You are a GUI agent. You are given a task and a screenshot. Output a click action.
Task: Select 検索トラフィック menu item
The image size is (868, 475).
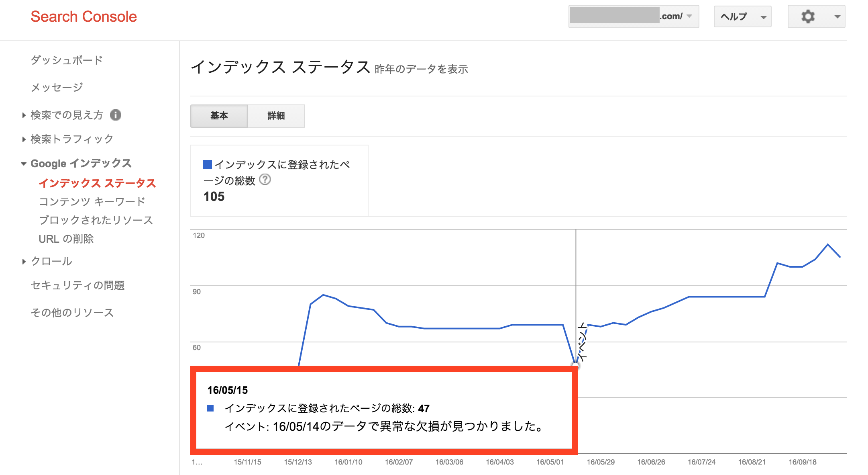[x=72, y=139]
